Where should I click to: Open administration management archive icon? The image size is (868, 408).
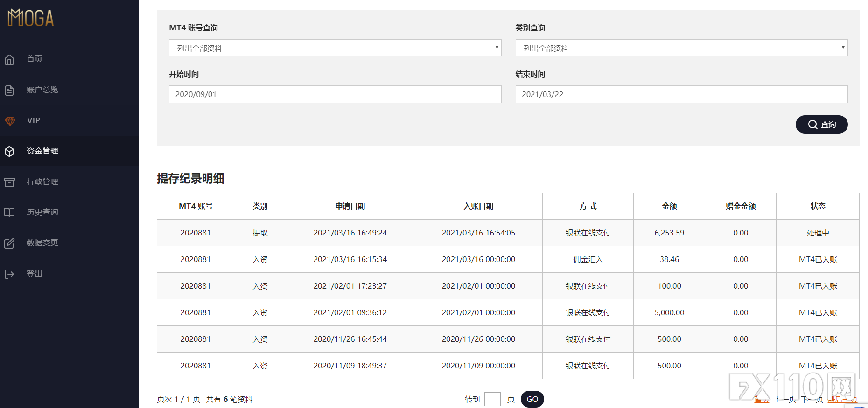point(9,182)
